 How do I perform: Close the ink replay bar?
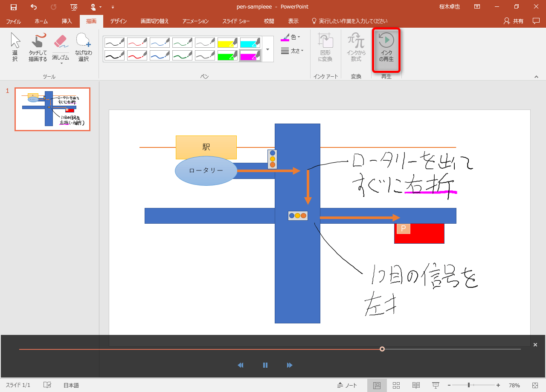click(x=535, y=345)
